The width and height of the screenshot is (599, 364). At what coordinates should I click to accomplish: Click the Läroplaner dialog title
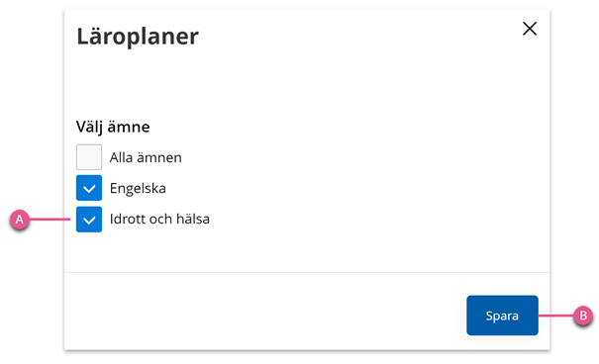click(138, 37)
